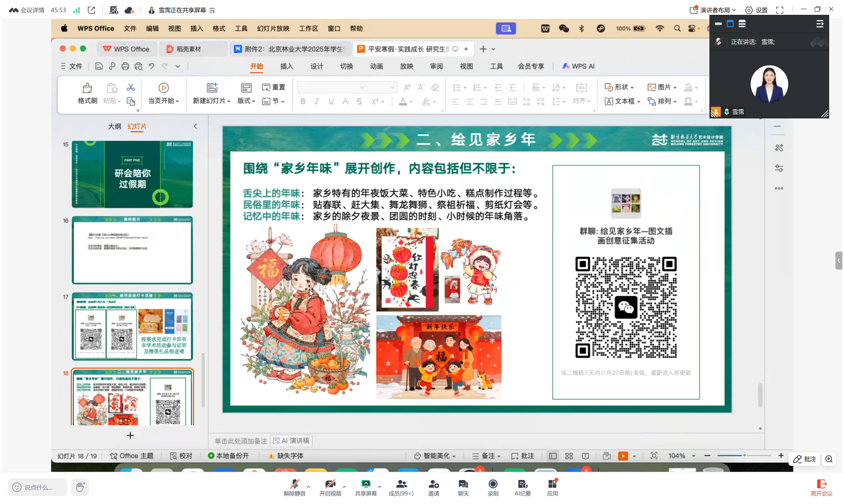Toggle Strikethrough S formatting button

359,102
